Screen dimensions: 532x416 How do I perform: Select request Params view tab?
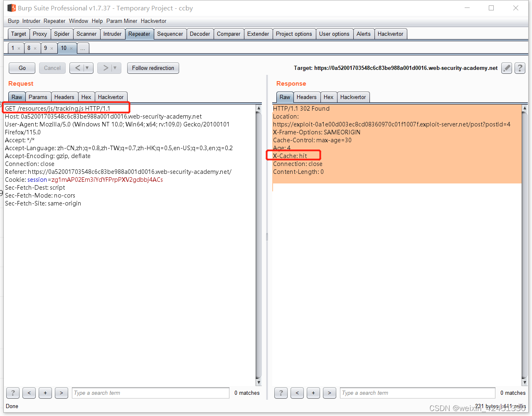38,97
